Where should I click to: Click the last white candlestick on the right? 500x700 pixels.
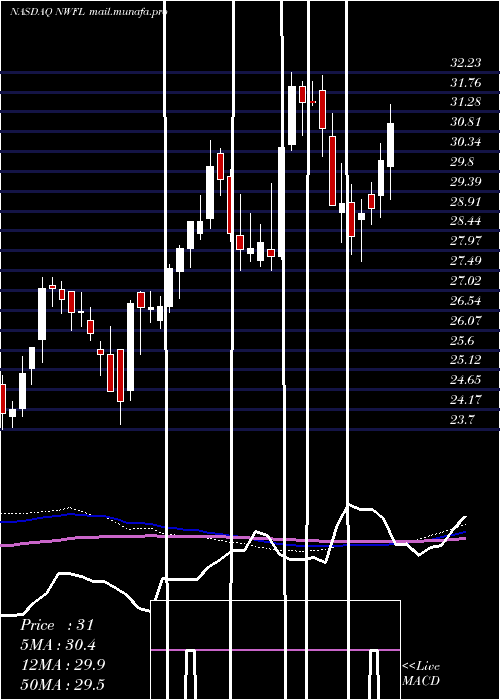tap(391, 145)
